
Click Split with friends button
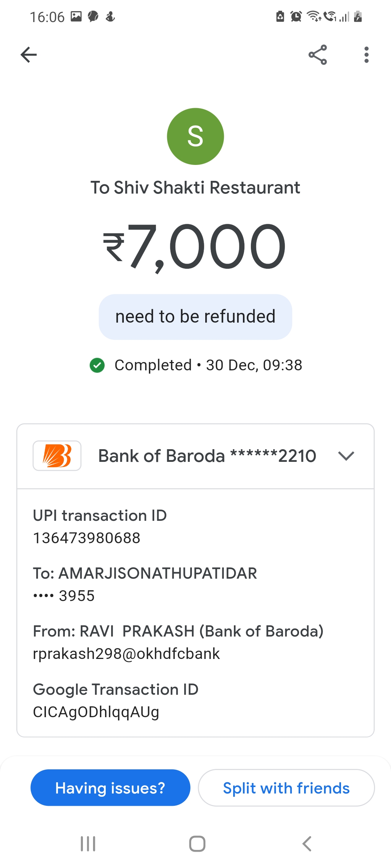pyautogui.click(x=286, y=788)
